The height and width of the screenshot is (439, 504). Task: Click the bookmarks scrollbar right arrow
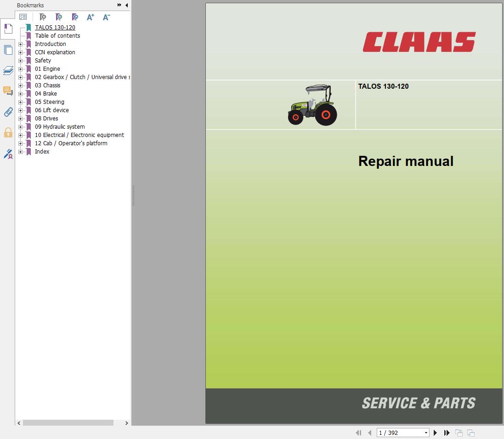coord(127,423)
